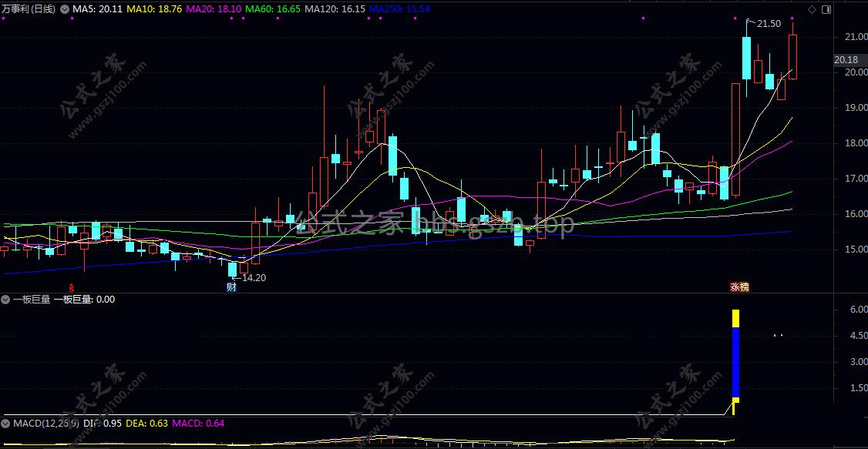This screenshot has height=449, width=868.
Task: Click the DEA: 0.63 value
Action: point(147,424)
